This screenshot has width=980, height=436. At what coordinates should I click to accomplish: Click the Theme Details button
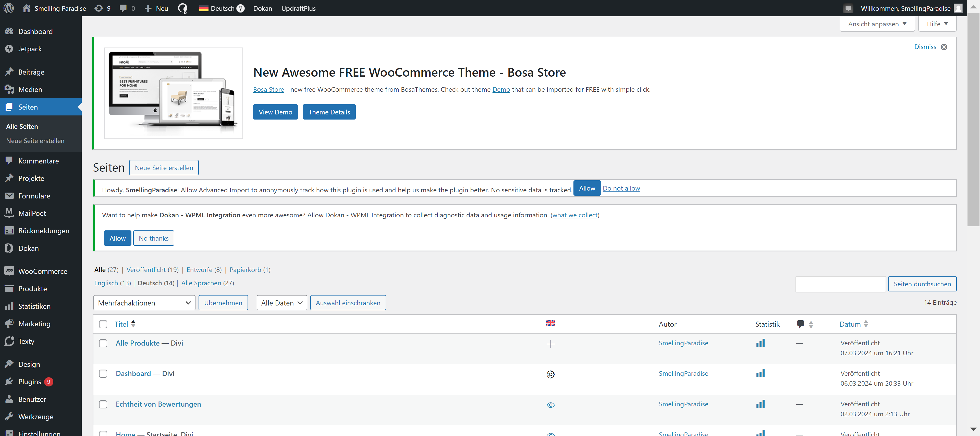point(329,112)
